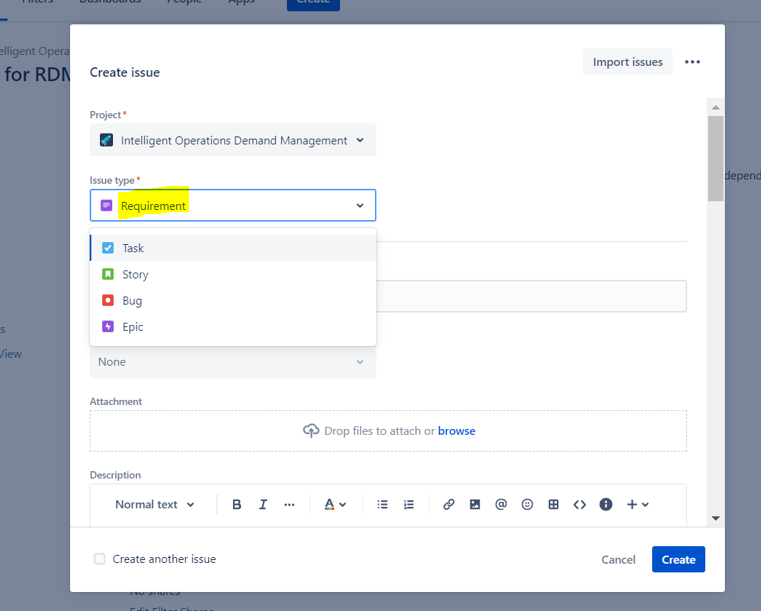Viewport: 761px width, 611px height.
Task: Open the insert plus menu
Action: click(637, 505)
